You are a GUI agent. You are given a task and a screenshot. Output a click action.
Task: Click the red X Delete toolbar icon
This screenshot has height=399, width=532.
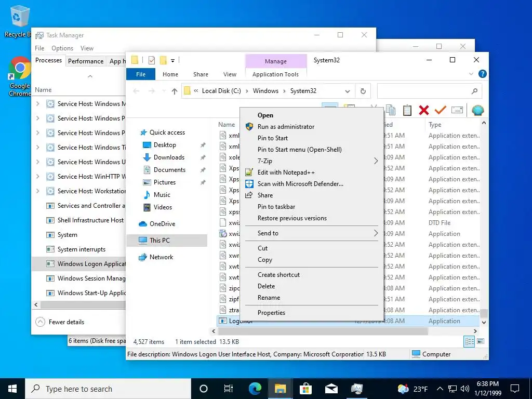(x=424, y=110)
